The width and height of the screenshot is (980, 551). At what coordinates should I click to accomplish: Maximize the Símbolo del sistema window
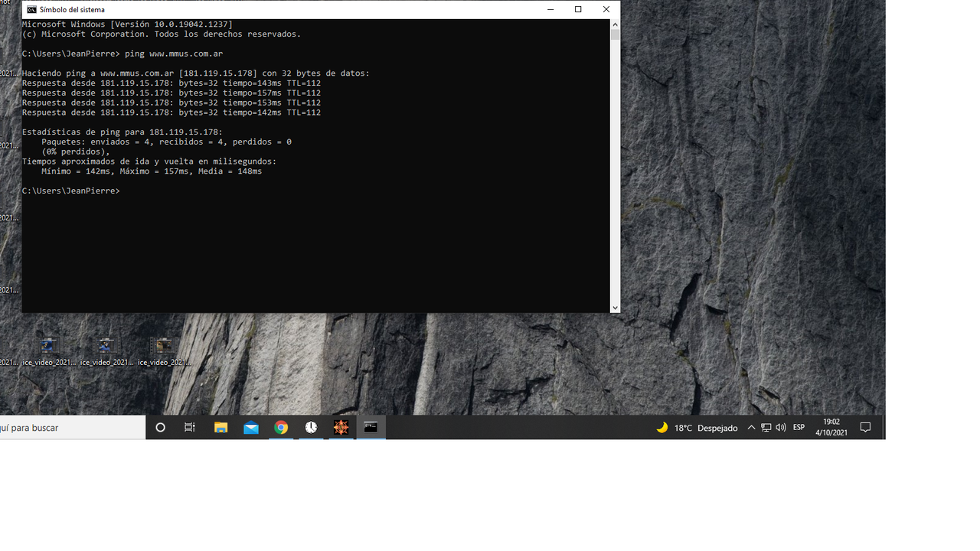(578, 9)
